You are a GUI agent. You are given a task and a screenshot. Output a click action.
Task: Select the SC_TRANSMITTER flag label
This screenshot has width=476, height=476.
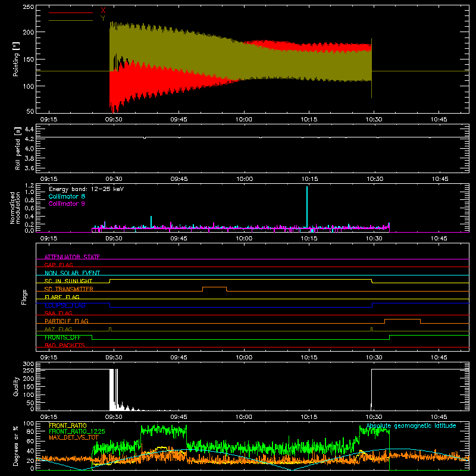pyautogui.click(x=69, y=289)
